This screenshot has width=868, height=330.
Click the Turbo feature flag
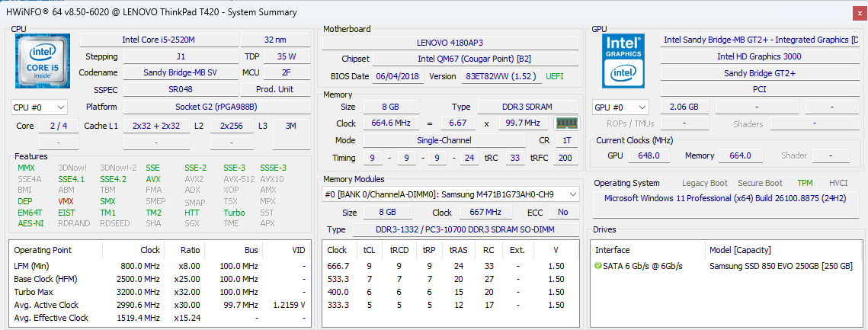coord(234,213)
